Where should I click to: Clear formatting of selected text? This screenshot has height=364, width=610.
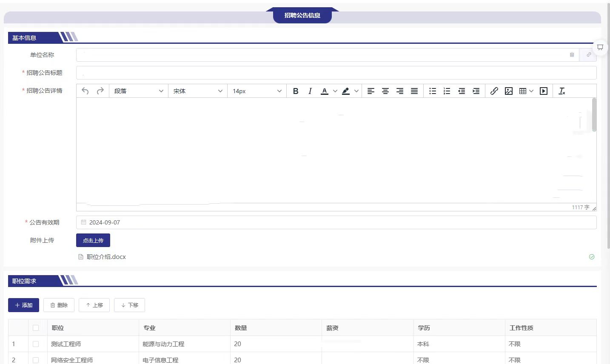(562, 91)
